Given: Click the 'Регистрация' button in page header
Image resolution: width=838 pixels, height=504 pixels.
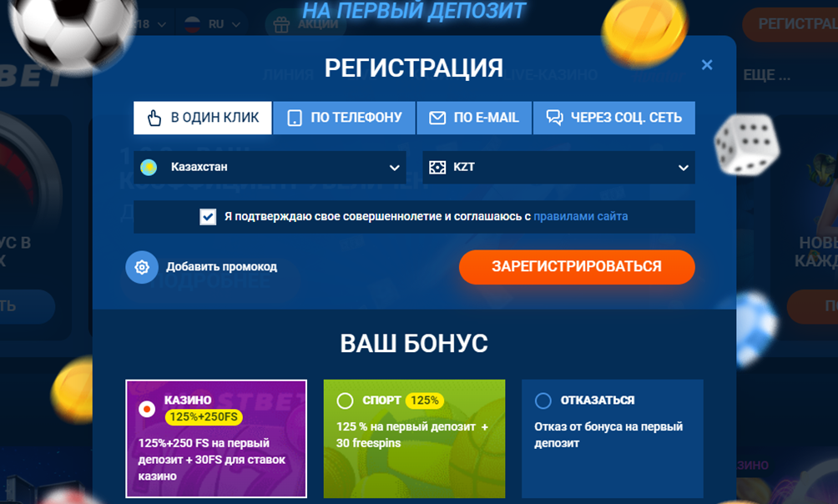Looking at the screenshot, I should coord(791,24).
